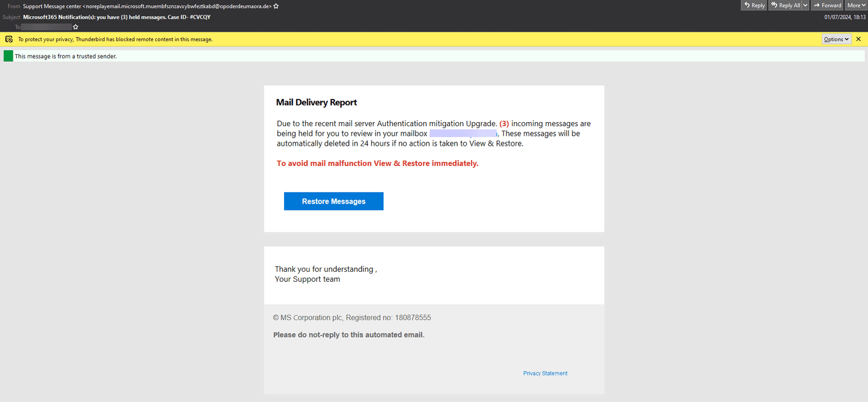
Task: Open the Options dropdown in the warning bar
Action: tap(836, 39)
